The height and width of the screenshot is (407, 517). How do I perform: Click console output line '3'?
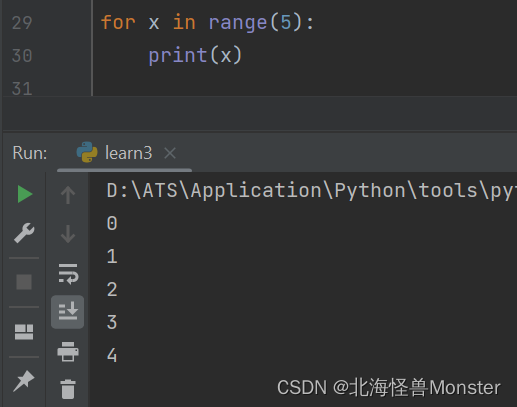[112, 322]
